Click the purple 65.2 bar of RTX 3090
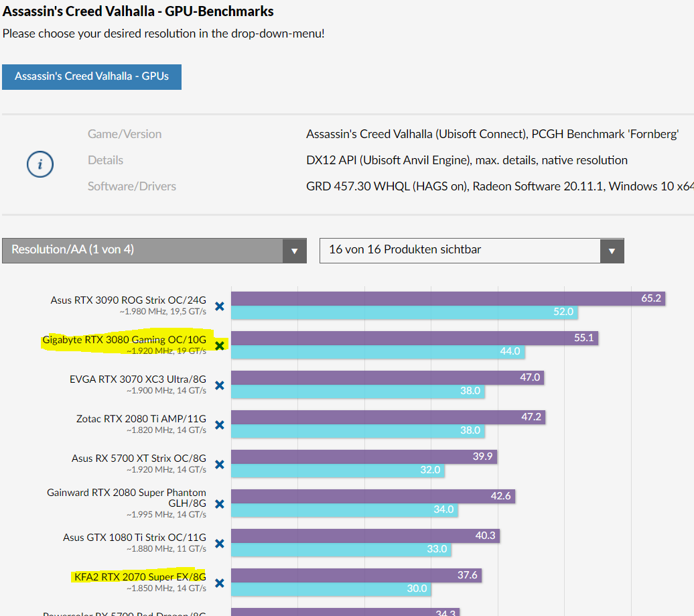The image size is (694, 616). [x=448, y=298]
